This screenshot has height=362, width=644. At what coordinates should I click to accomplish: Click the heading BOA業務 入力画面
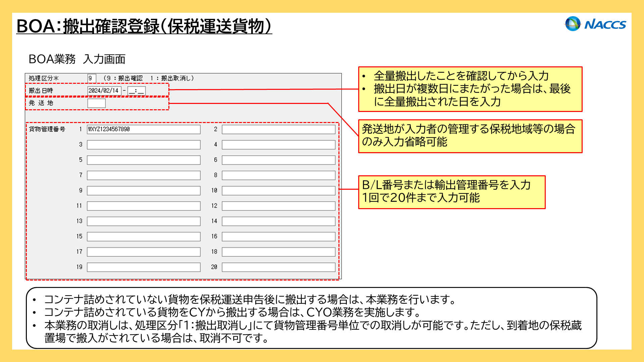tap(77, 59)
